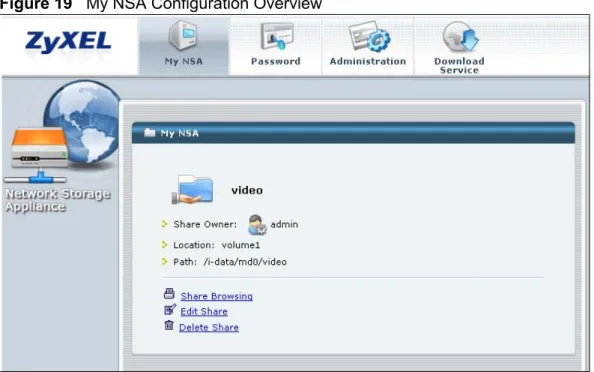This screenshot has height=372, width=594.
Task: Switch to the Administration tab label
Action: [x=368, y=61]
